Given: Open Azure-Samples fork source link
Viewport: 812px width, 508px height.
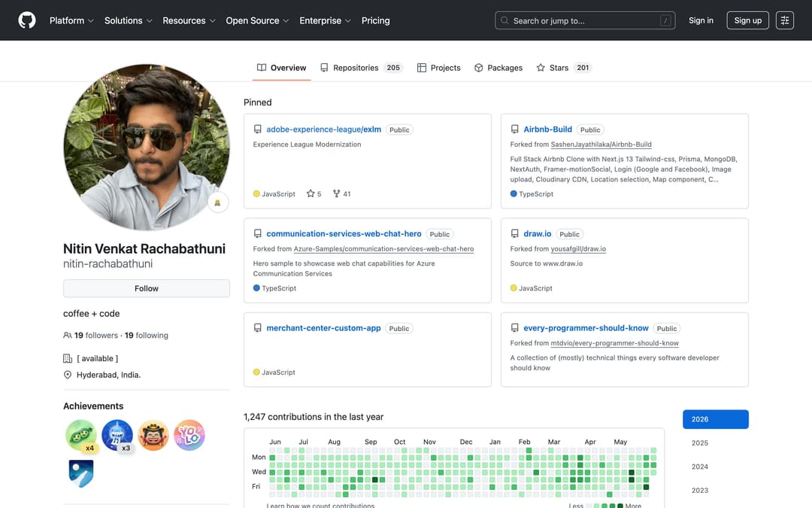Looking at the screenshot, I should click(383, 249).
